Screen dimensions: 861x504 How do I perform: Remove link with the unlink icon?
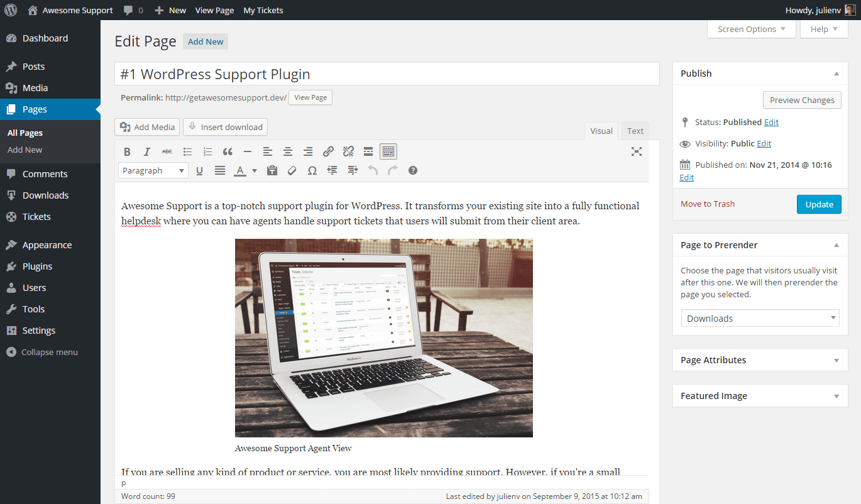pyautogui.click(x=348, y=151)
